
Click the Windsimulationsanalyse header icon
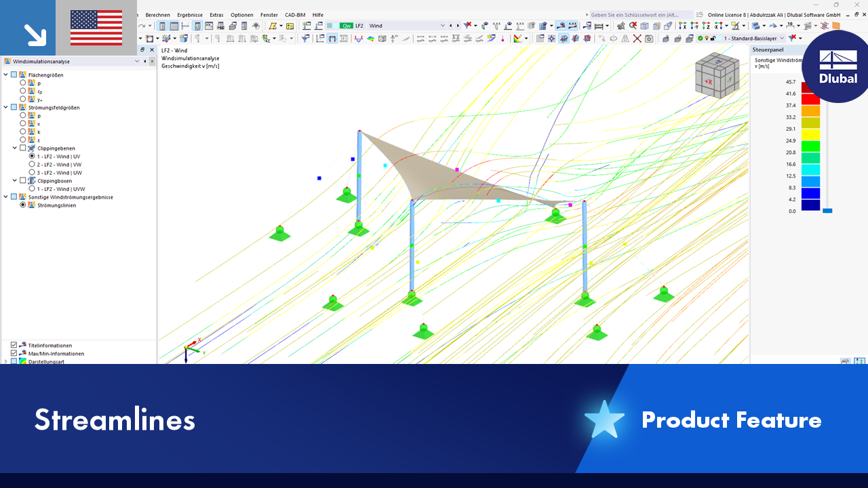(x=8, y=61)
